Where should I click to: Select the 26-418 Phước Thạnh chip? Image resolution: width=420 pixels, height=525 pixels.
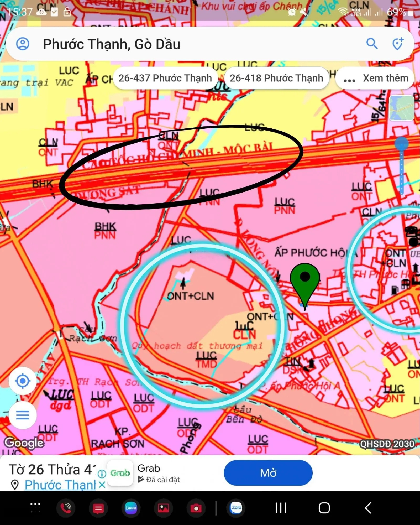pos(276,78)
